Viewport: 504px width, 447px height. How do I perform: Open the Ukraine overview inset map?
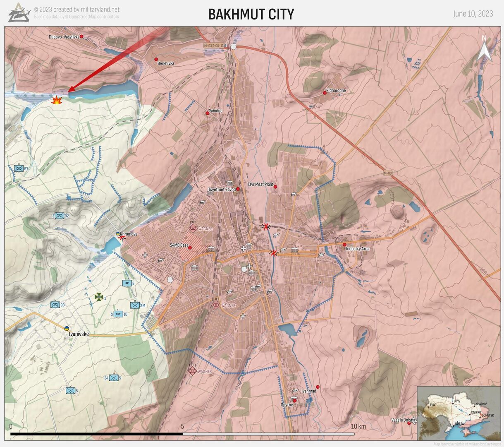pos(459,413)
